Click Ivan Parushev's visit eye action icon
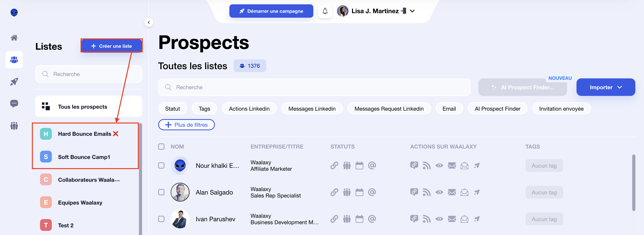This screenshot has height=235, width=644. [439, 219]
